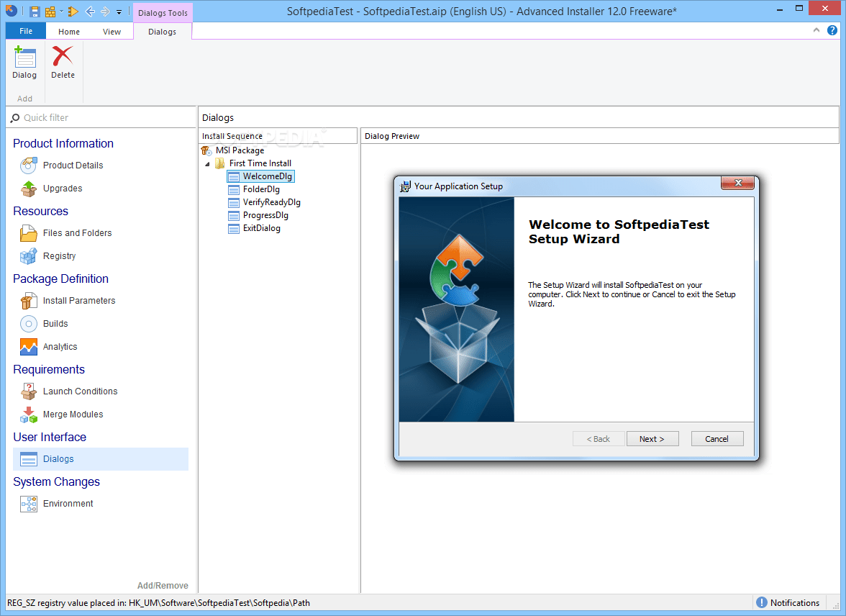
Task: Collapse the First Time Install node
Action: [207, 163]
